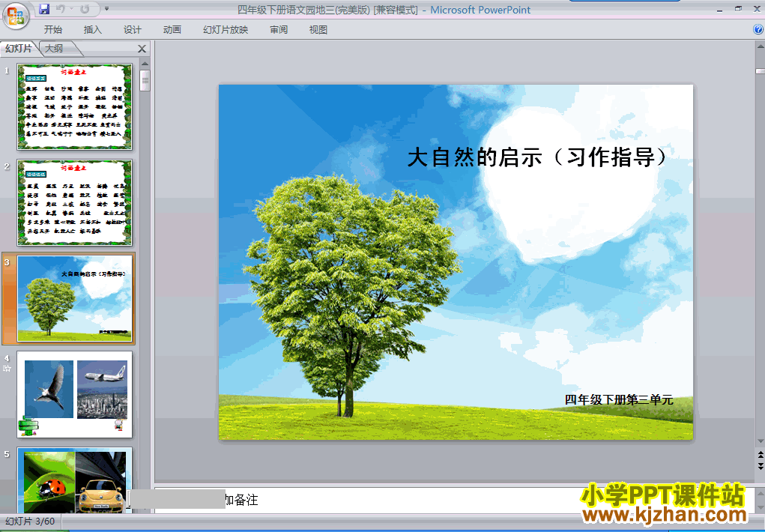765x532 pixels.
Task: Open the Office button menu
Action: point(16,16)
